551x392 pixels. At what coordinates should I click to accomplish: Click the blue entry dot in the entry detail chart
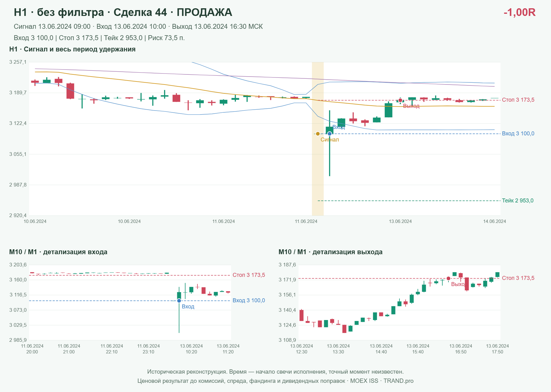[x=179, y=301]
